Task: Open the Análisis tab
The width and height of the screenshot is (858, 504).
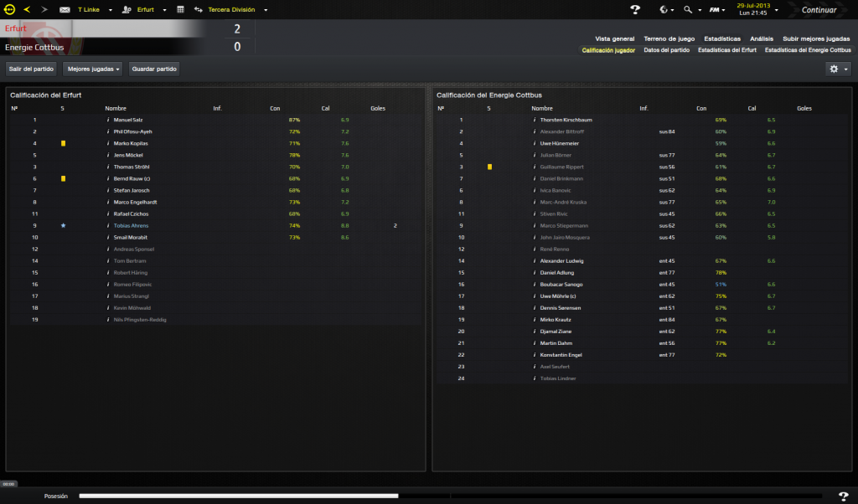Action: pos(762,39)
